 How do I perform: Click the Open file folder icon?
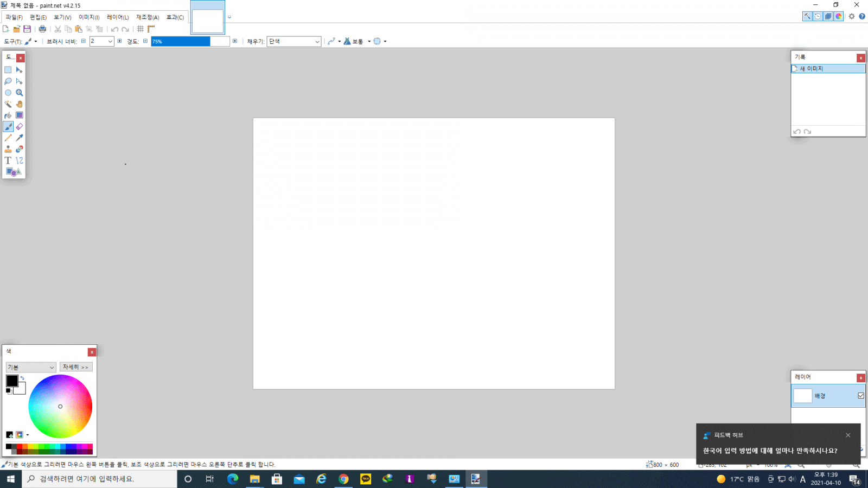[16, 29]
